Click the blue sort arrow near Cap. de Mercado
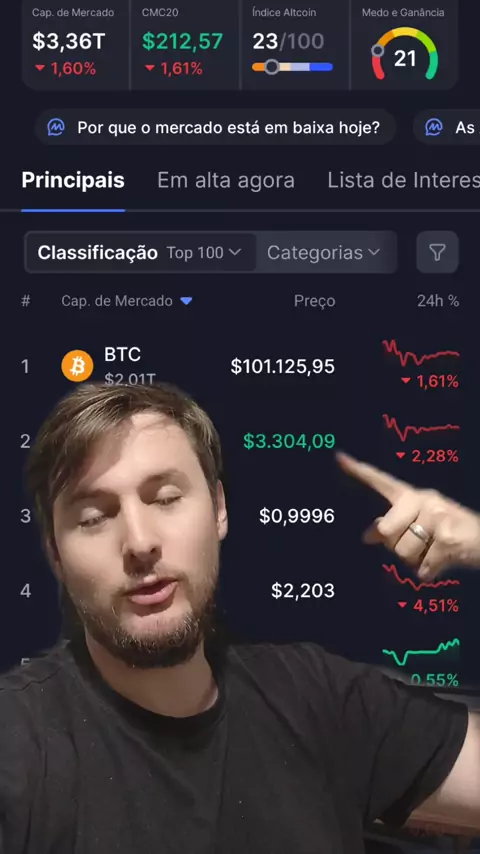 coord(186,301)
